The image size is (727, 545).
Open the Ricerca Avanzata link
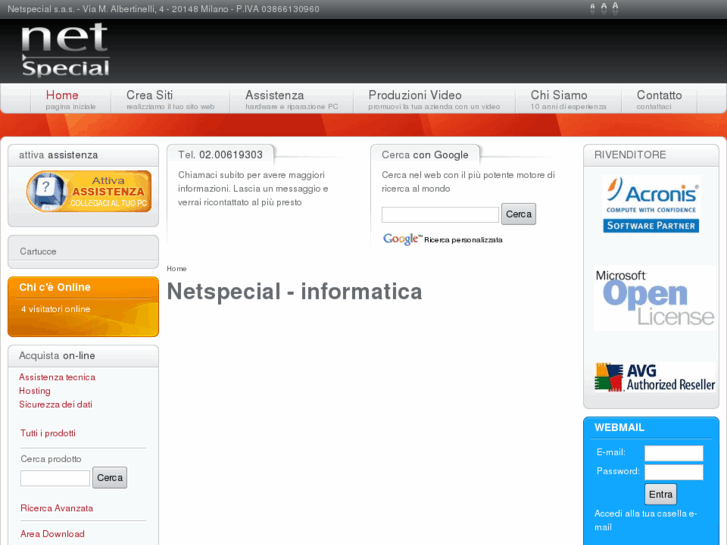tap(57, 508)
